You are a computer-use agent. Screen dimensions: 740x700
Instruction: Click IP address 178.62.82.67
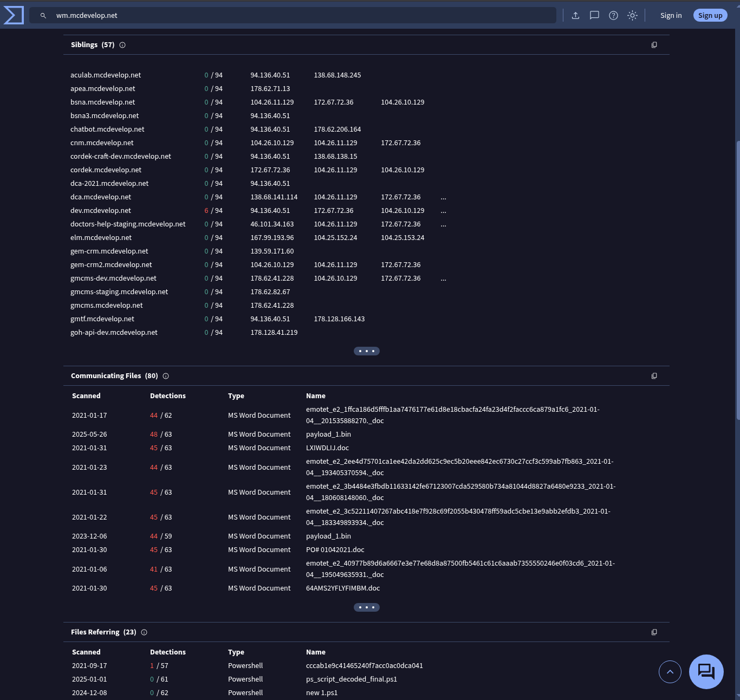click(270, 292)
